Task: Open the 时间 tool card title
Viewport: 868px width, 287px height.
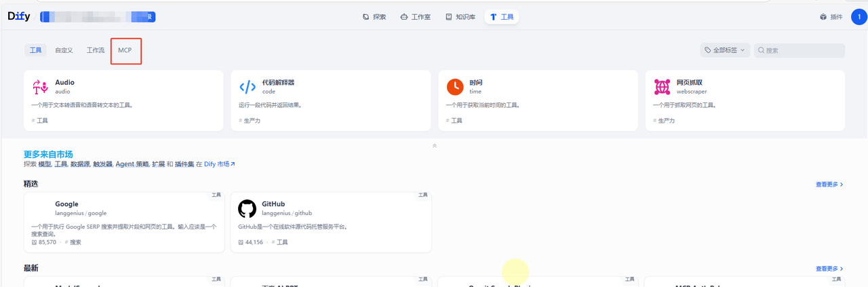Action: [x=475, y=83]
